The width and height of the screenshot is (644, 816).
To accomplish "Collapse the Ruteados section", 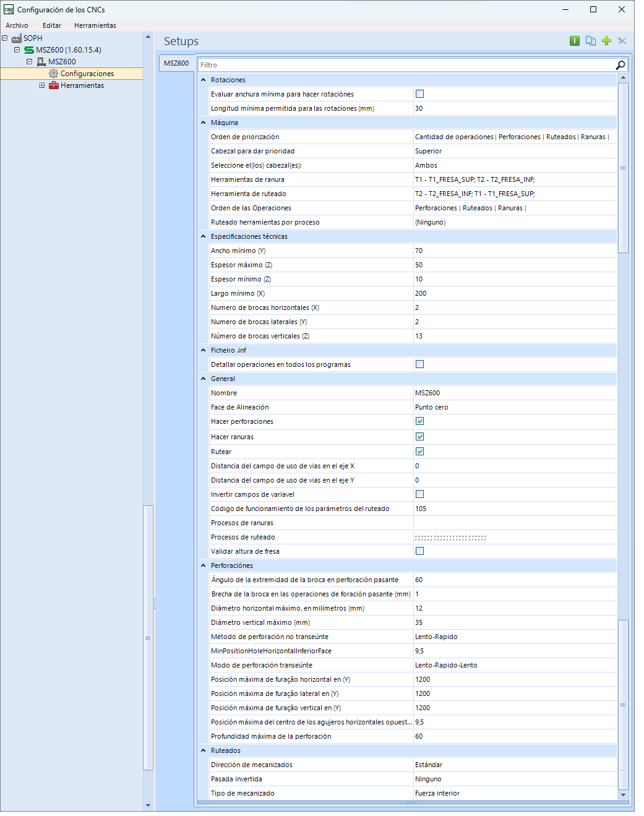I will [203, 750].
